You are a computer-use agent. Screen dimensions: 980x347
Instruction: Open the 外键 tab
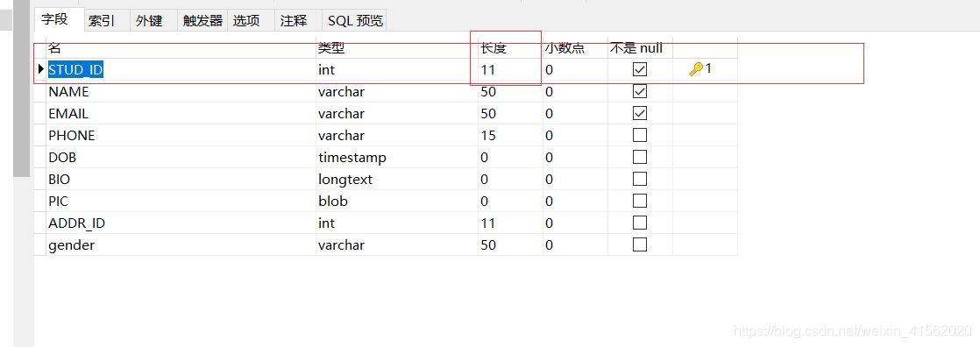pyautogui.click(x=153, y=20)
